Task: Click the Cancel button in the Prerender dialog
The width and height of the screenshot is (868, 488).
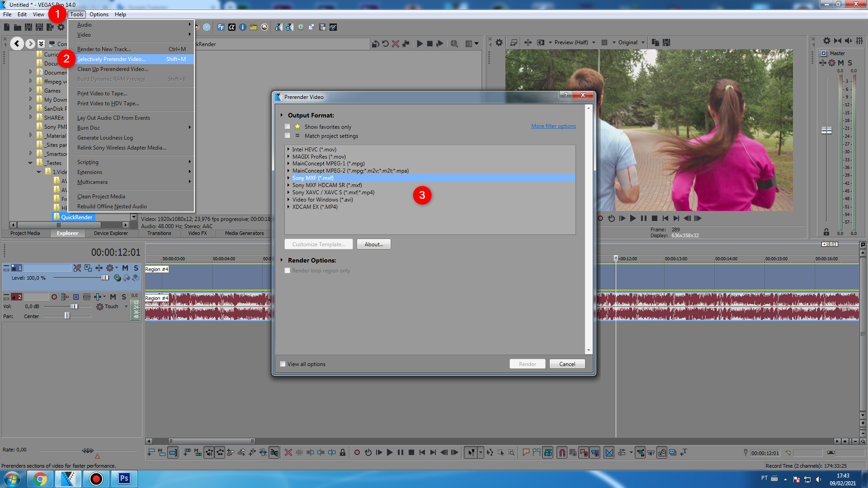Action: (567, 364)
